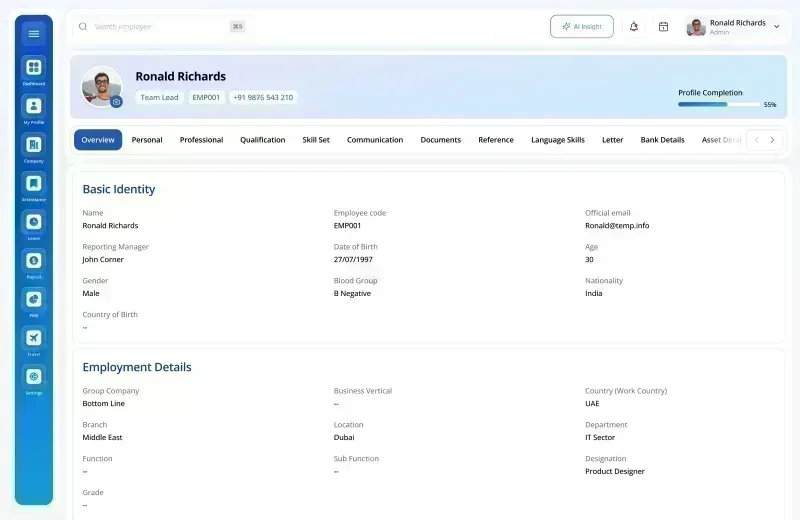Image resolution: width=800 pixels, height=520 pixels.
Task: Open the Dashboard sidebar icon
Action: point(34,67)
